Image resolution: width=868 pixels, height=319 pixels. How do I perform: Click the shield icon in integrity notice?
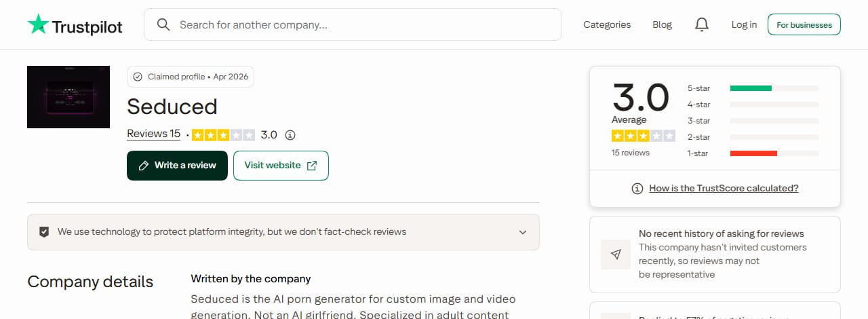[44, 231]
